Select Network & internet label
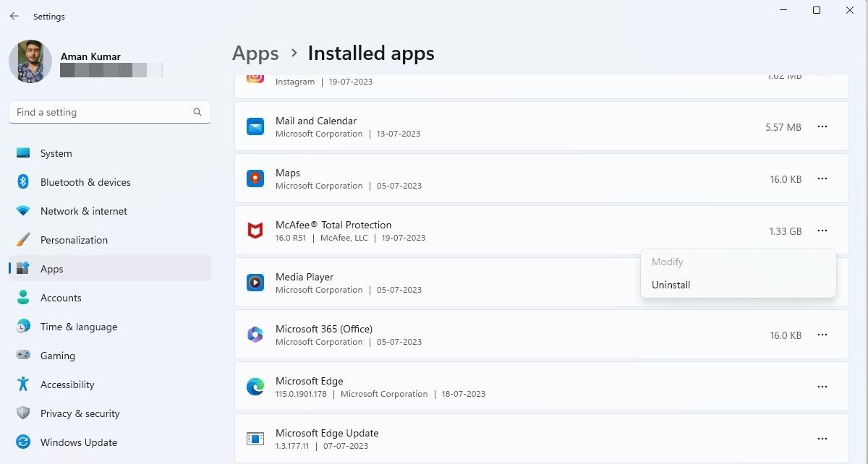 click(84, 211)
